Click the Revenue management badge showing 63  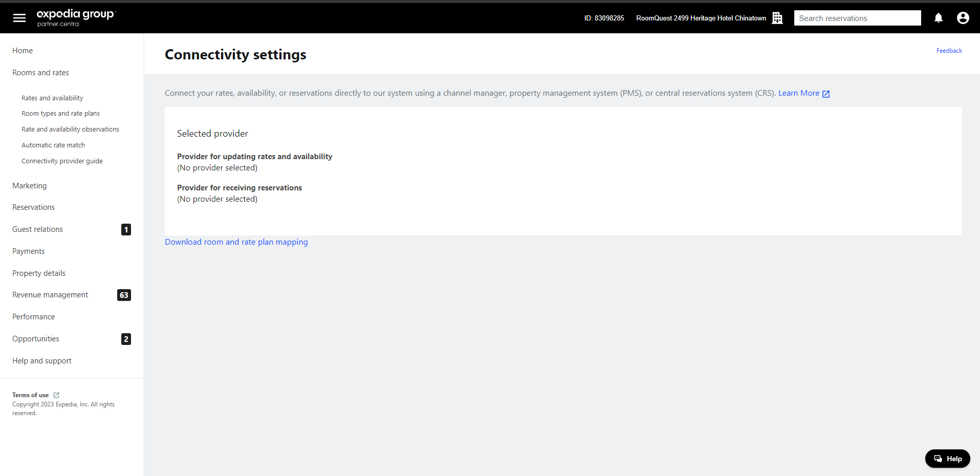(x=124, y=295)
